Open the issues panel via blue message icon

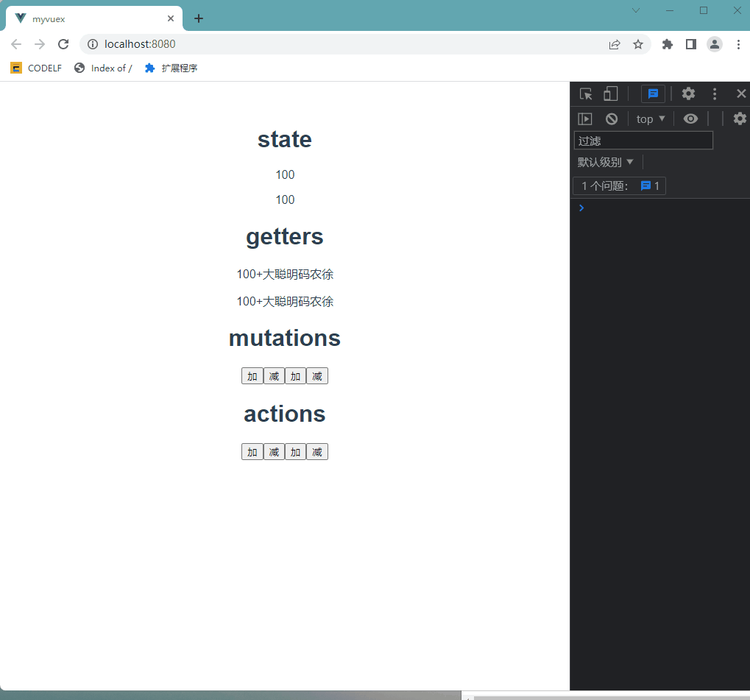tap(653, 93)
